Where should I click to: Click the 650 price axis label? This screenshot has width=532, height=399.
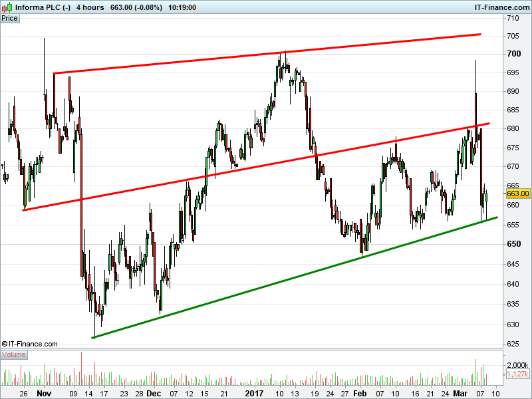coord(513,244)
